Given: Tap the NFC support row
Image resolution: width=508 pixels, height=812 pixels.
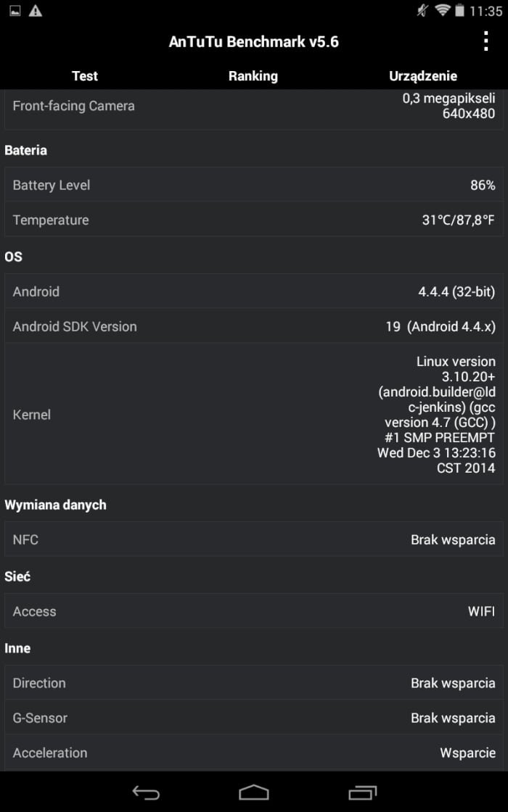Looking at the screenshot, I should point(254,539).
